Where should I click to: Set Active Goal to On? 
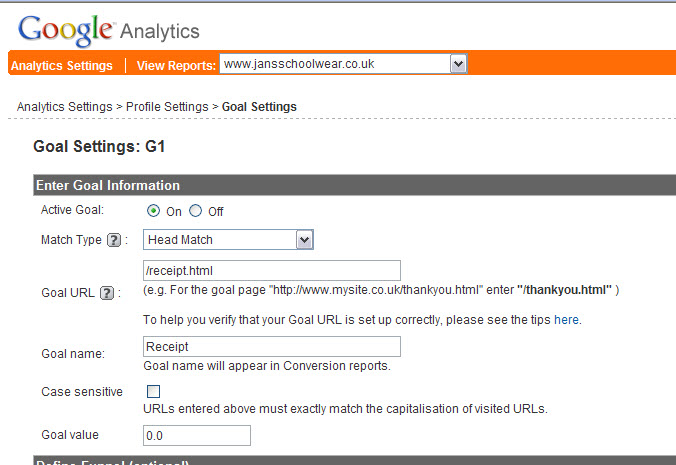pos(154,211)
